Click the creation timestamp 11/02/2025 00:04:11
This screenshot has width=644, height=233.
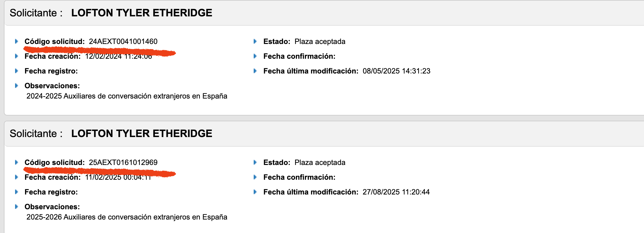point(118,178)
